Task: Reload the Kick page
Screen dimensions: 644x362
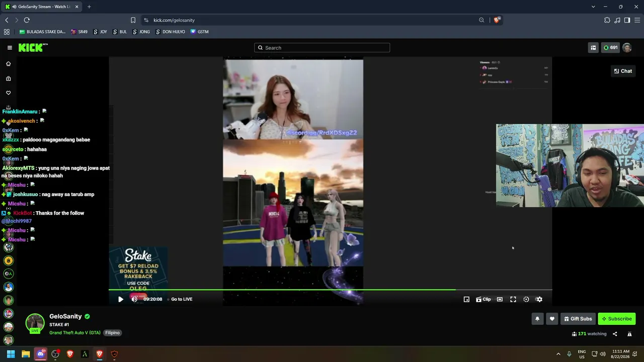Action: (27, 20)
